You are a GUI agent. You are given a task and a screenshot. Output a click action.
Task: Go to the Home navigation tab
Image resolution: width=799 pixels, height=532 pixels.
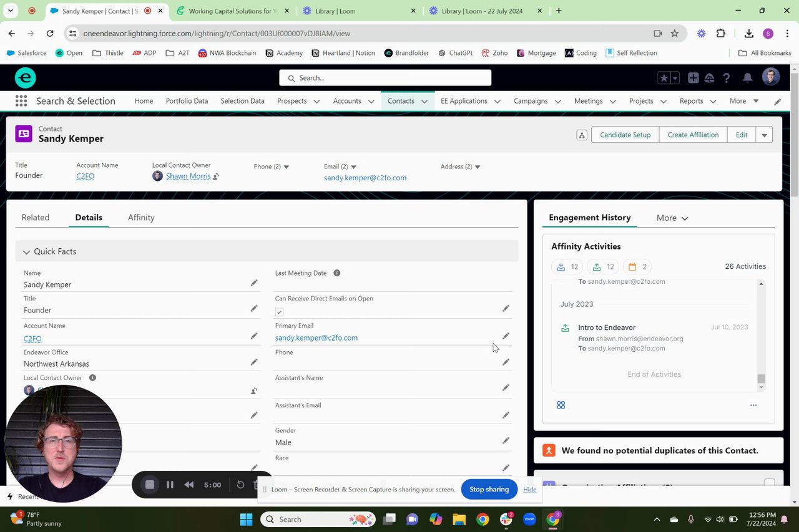point(144,101)
